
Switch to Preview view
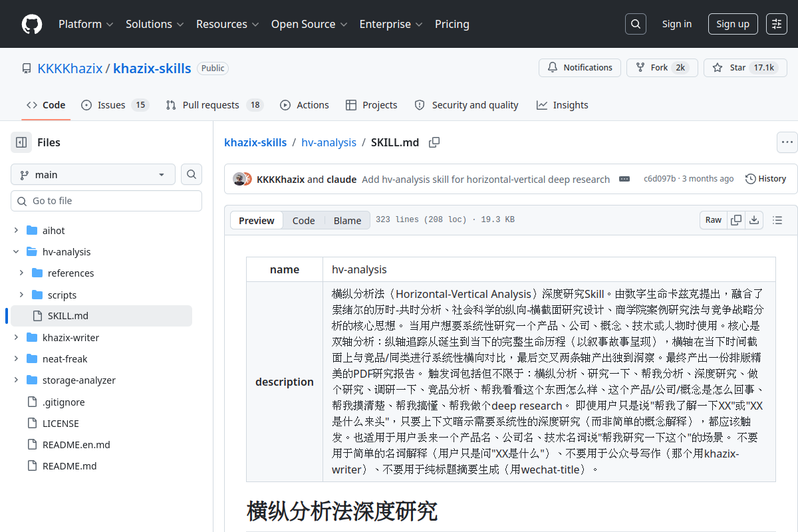[x=257, y=221]
